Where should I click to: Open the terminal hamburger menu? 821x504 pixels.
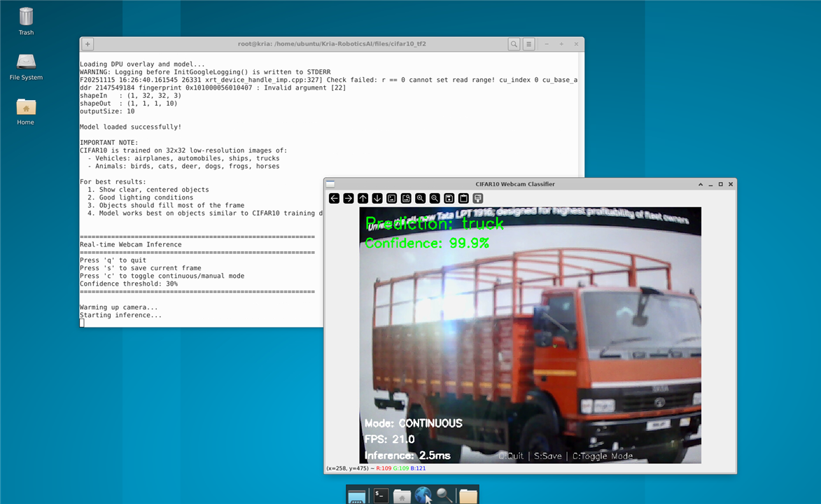[529, 44]
